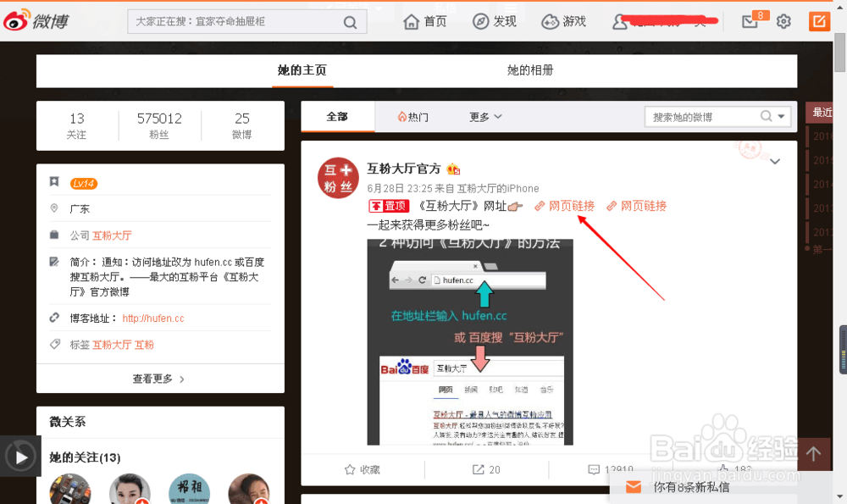Click the 互粉大厅官方 avatar
This screenshot has height=504, width=847.
(338, 178)
